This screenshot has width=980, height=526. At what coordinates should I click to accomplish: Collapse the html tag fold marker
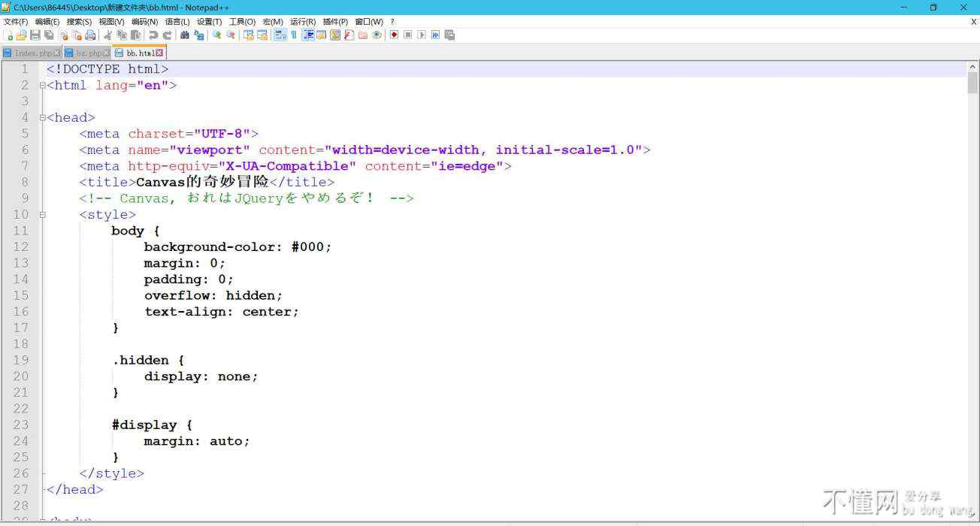43,86
